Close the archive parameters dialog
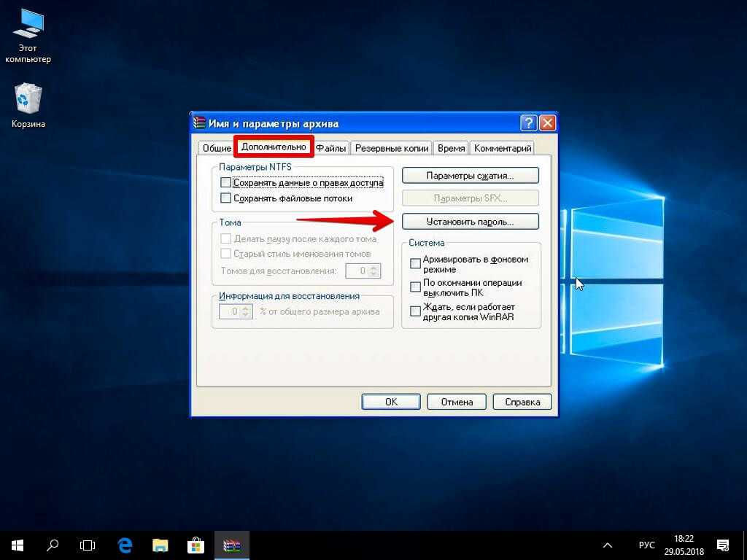The image size is (747, 560). pos(548,122)
